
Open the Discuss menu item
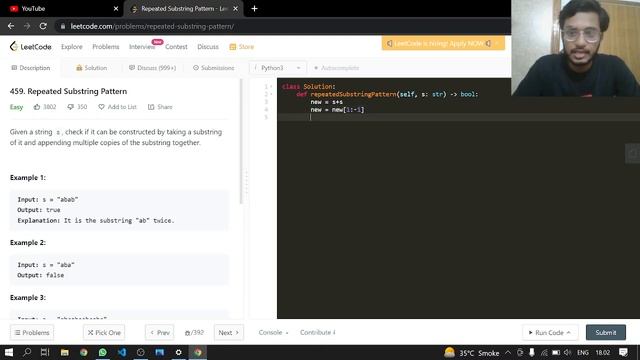click(208, 47)
